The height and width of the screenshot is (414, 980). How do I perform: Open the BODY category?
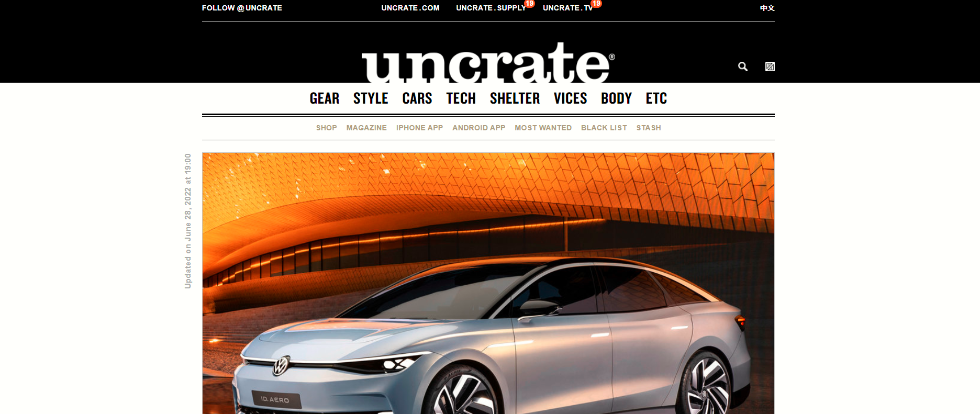(x=616, y=98)
